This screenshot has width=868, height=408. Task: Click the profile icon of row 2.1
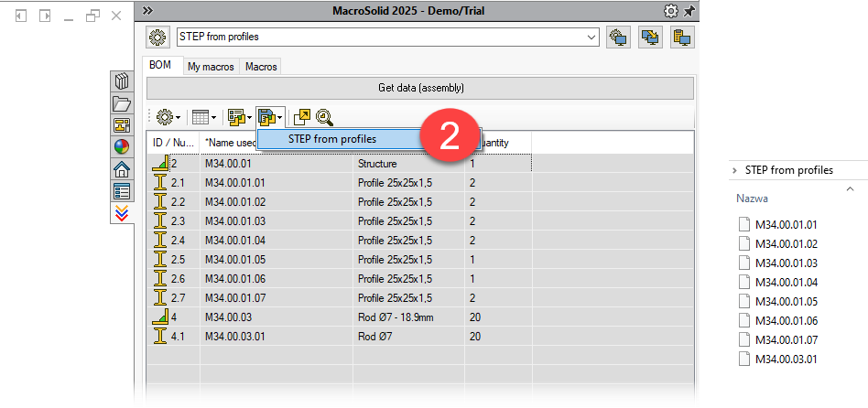coord(160,182)
